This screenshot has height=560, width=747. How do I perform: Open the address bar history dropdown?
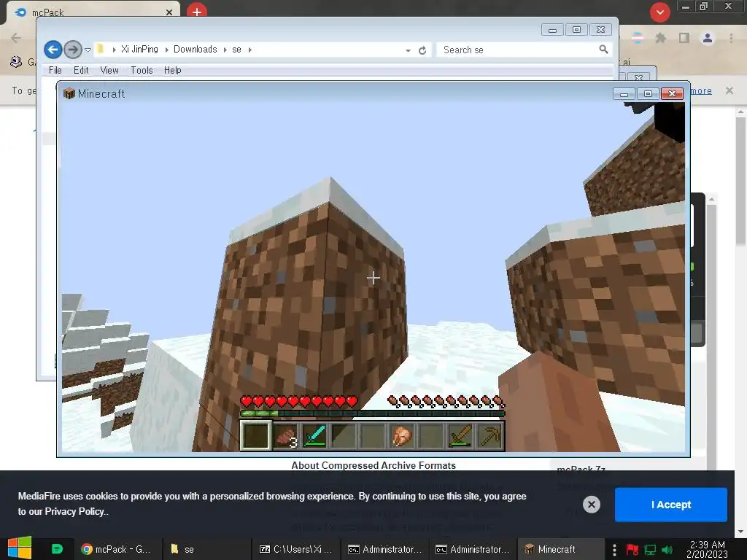coord(408,50)
